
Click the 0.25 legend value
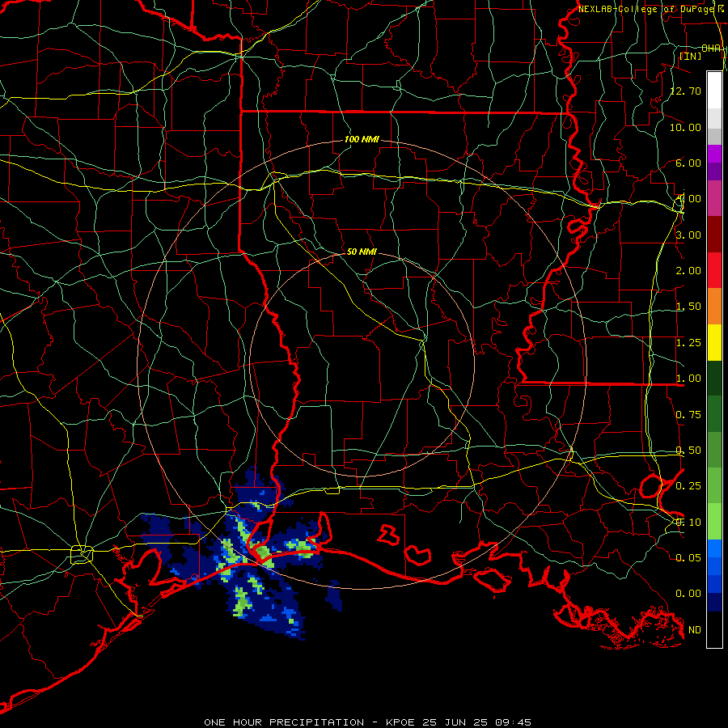pyautogui.click(x=688, y=486)
